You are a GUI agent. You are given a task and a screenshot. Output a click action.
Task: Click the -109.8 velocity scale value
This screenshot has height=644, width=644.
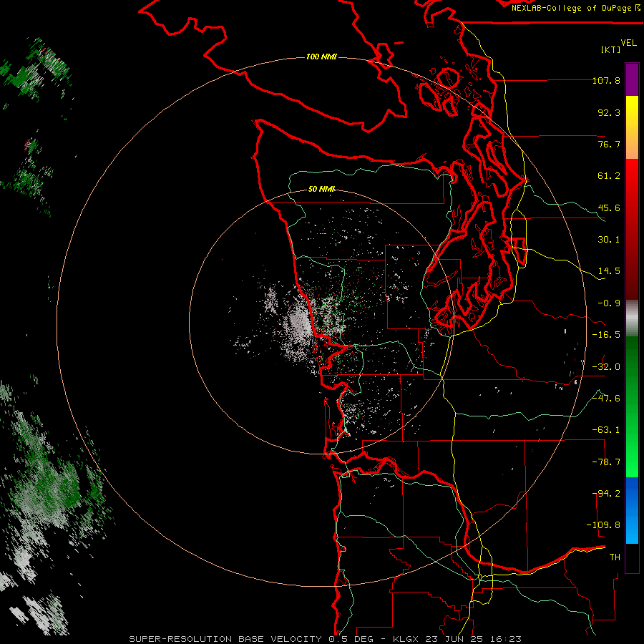tap(603, 525)
